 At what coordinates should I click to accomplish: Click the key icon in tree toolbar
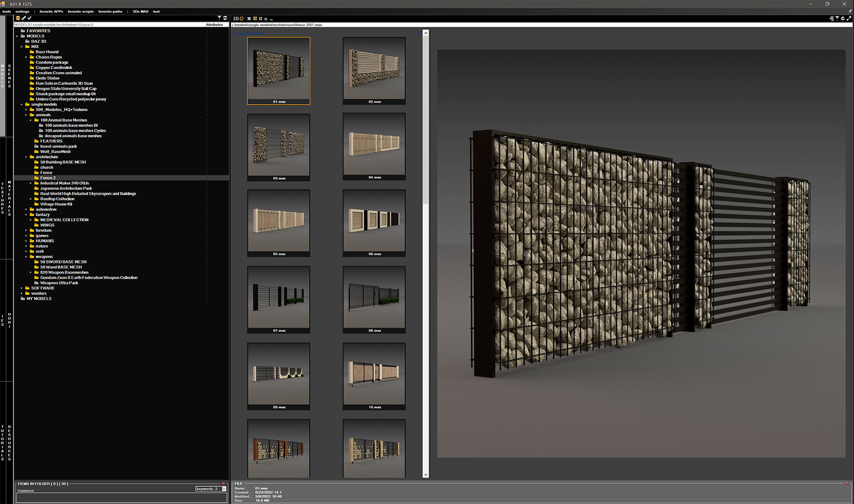point(23,18)
